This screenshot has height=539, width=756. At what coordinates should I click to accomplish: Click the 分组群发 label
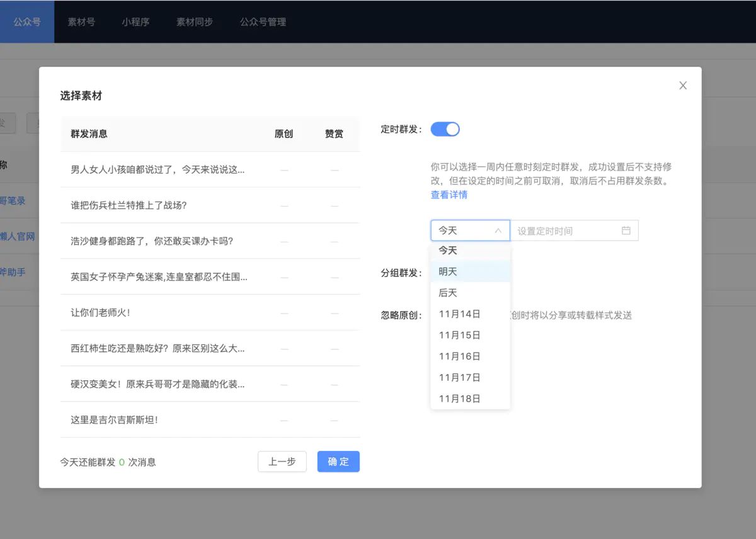click(x=401, y=273)
